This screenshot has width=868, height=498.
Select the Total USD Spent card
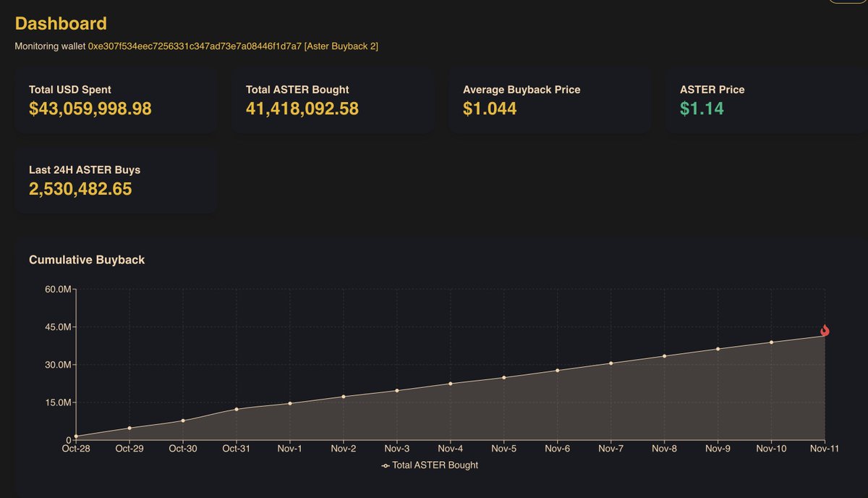coord(116,101)
